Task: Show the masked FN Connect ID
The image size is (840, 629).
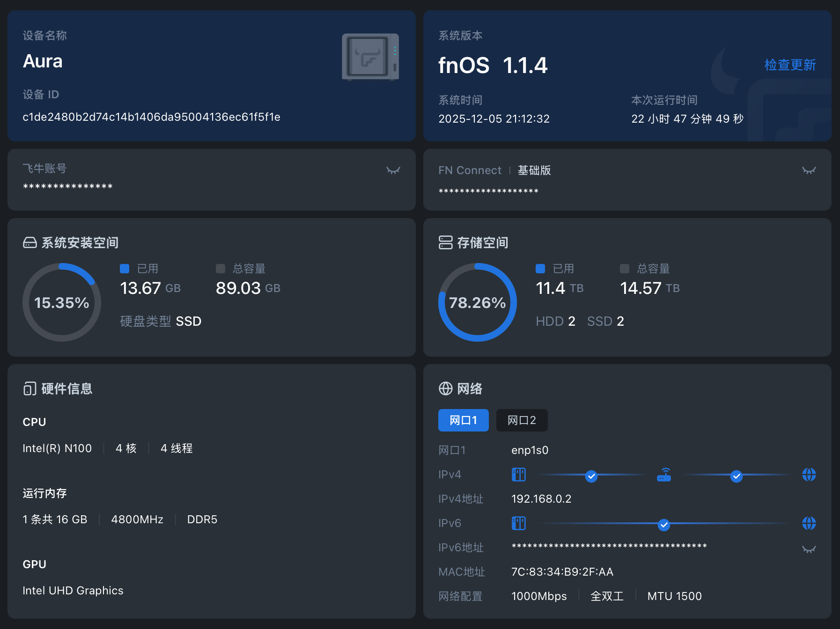Action: pyautogui.click(x=809, y=170)
